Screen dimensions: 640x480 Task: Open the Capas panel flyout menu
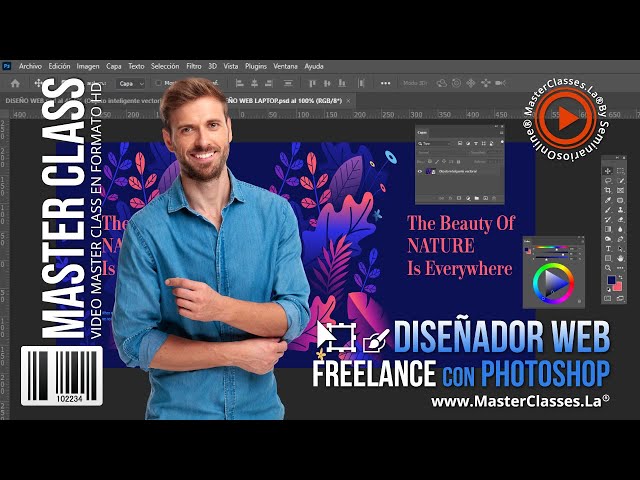coord(501,133)
